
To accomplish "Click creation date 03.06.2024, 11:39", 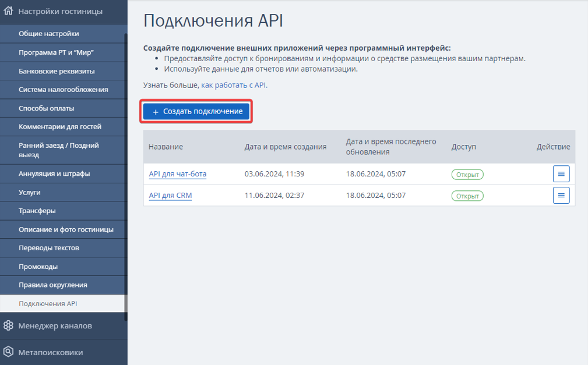I will [x=274, y=174].
